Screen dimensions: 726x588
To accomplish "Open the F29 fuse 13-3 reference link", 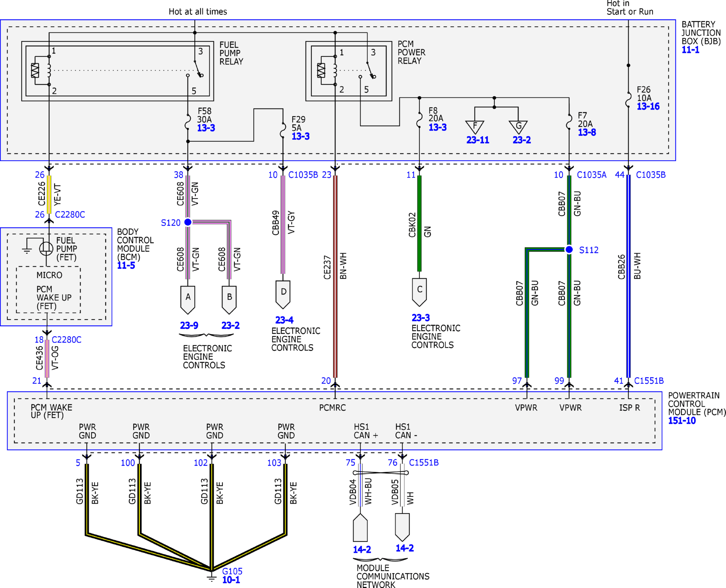I will click(300, 136).
